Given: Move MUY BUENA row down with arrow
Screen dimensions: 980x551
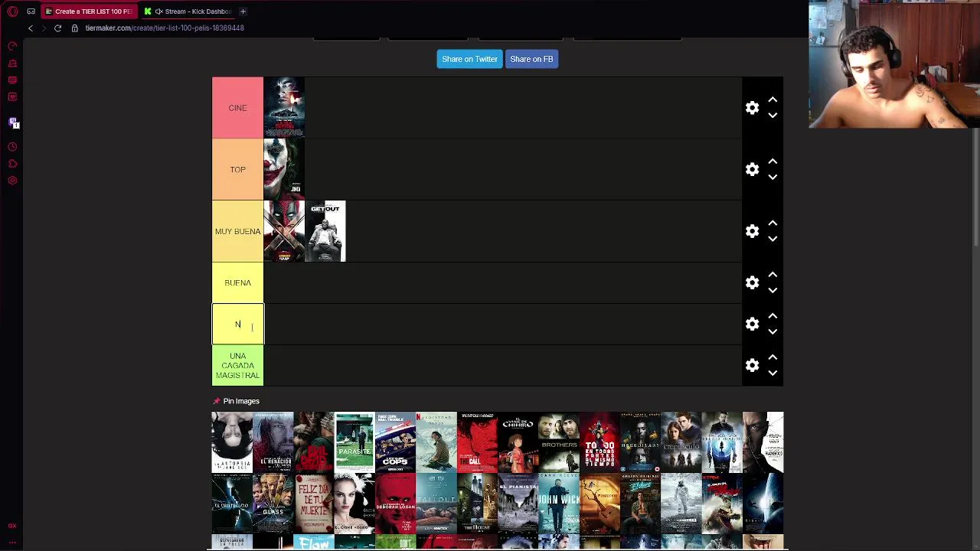Looking at the screenshot, I should 773,239.
